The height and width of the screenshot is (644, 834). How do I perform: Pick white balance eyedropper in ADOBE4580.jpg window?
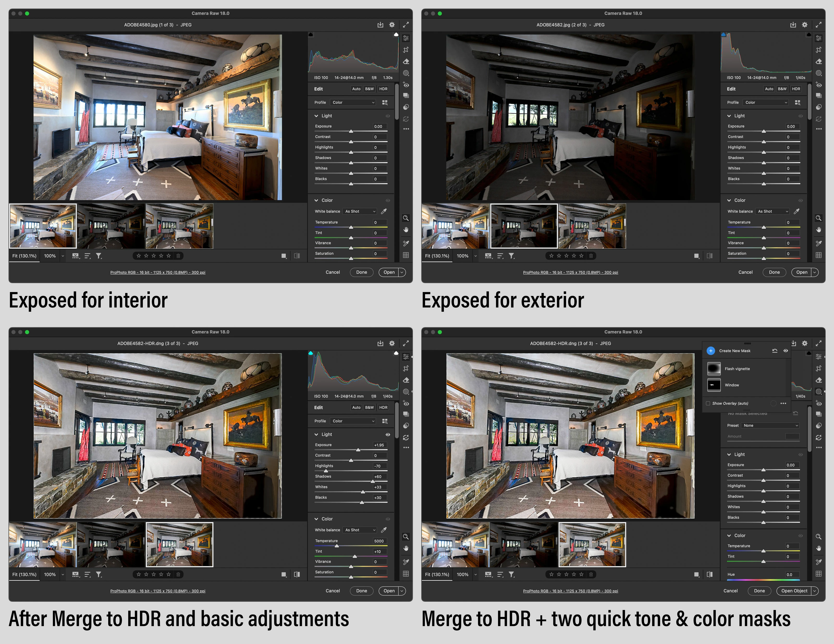point(384,211)
